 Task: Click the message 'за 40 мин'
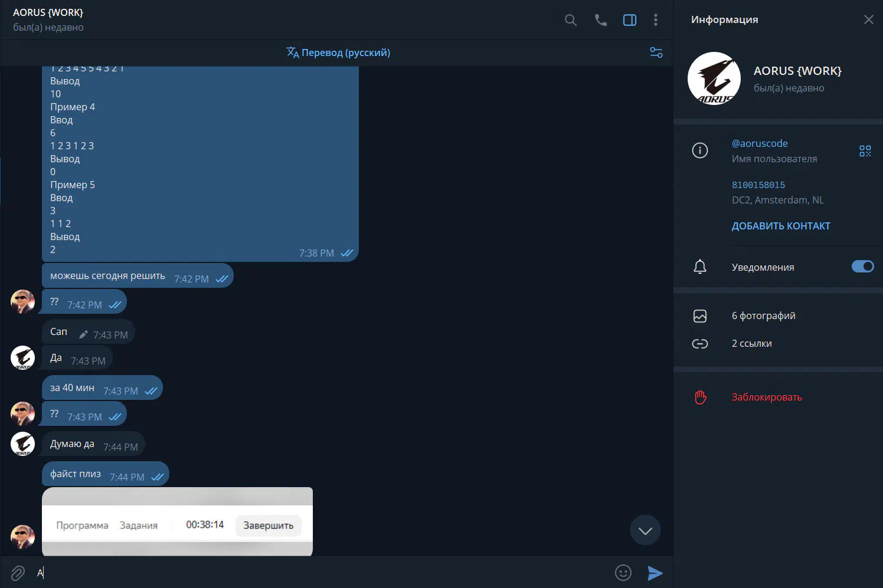[x=102, y=387]
